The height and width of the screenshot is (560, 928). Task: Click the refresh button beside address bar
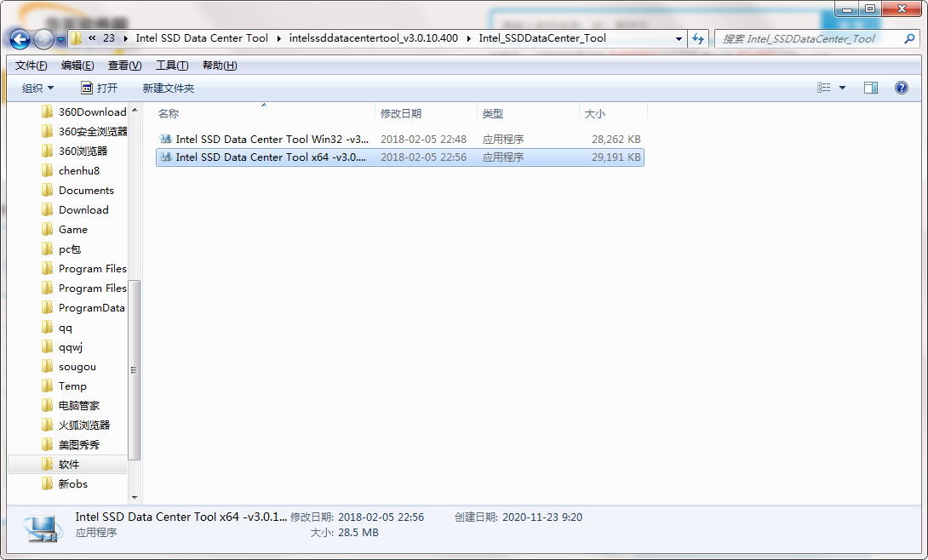click(x=698, y=38)
